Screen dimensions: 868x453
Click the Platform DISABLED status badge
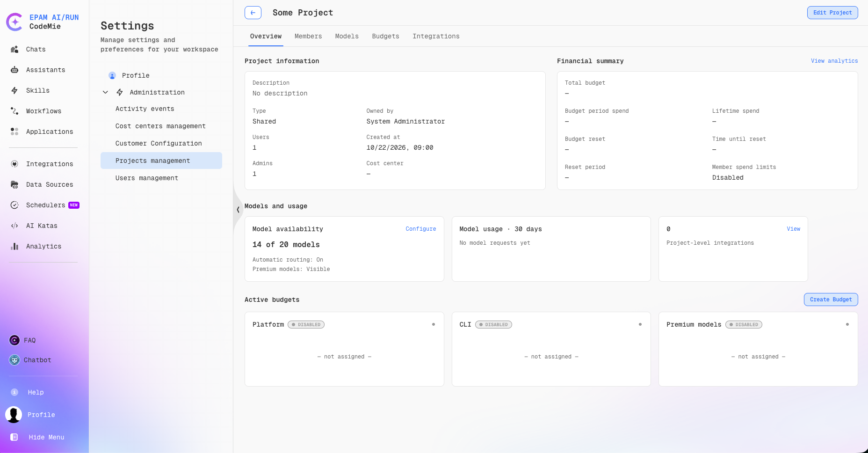click(x=306, y=324)
